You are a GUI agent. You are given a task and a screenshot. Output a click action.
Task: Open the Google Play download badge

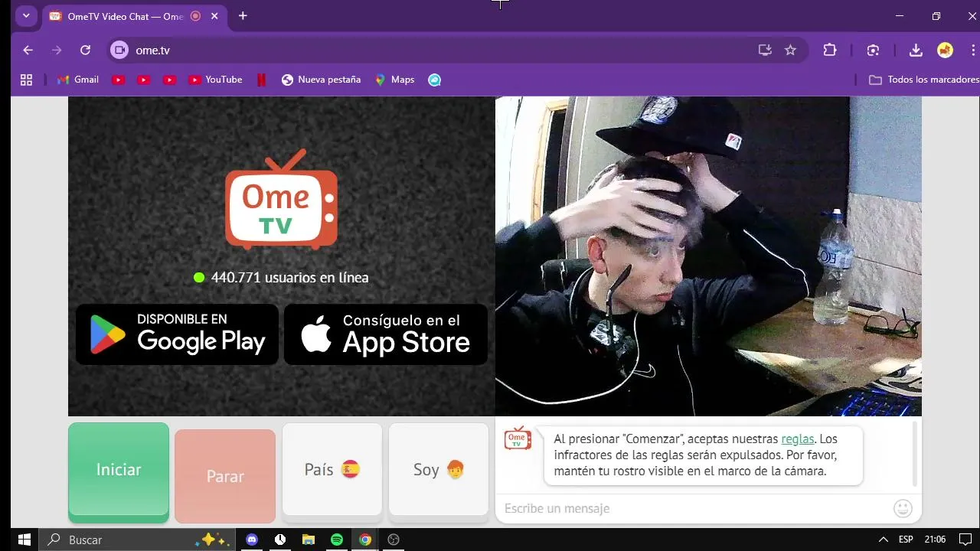point(177,334)
